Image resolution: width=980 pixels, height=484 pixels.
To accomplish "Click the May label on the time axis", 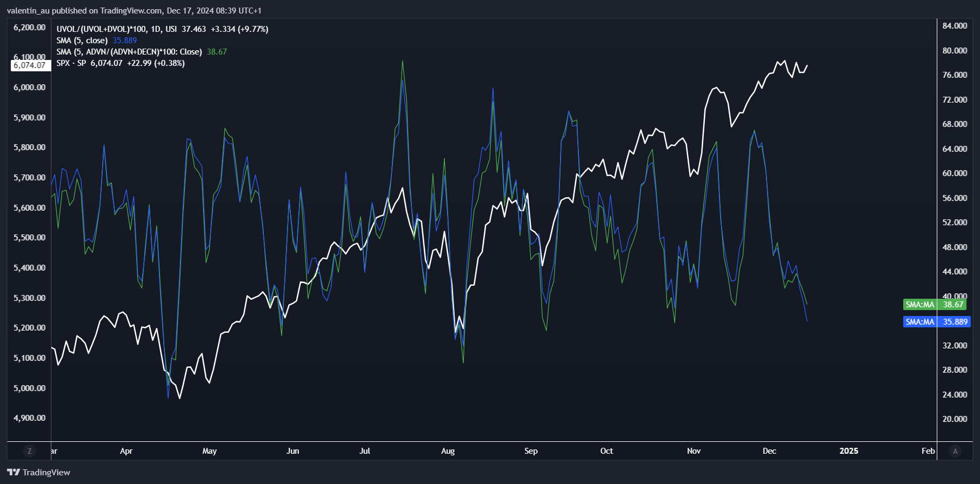I will (x=209, y=451).
